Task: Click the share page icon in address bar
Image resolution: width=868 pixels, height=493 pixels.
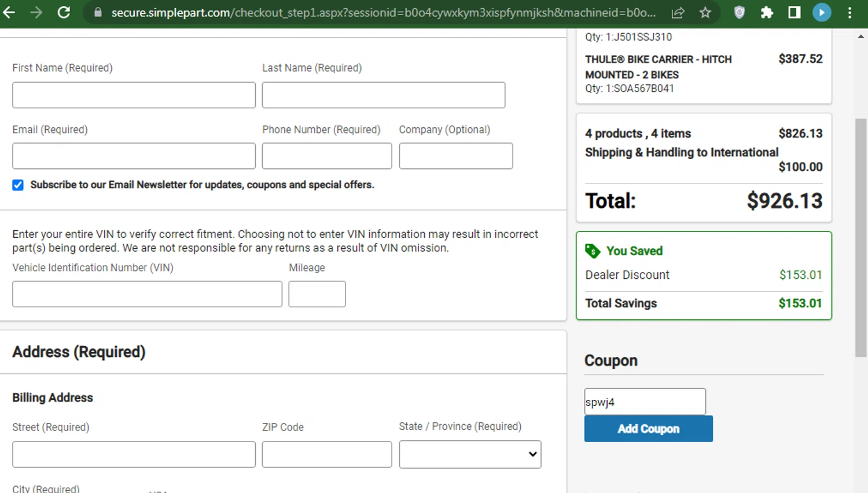Action: [678, 12]
